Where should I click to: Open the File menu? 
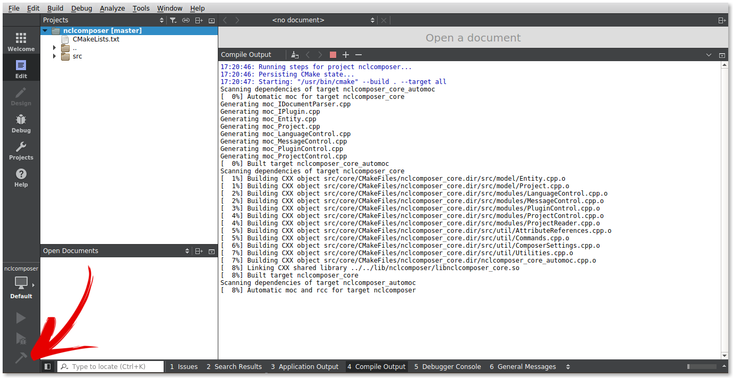14,8
